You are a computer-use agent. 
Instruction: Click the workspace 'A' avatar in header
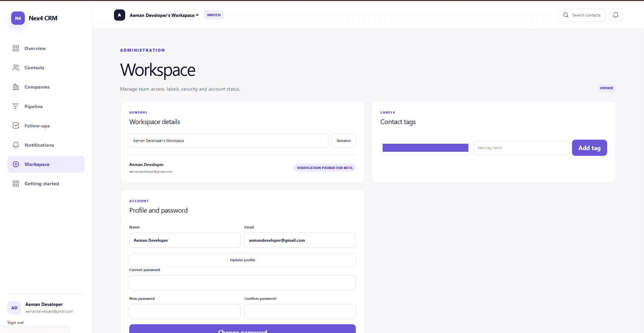119,15
